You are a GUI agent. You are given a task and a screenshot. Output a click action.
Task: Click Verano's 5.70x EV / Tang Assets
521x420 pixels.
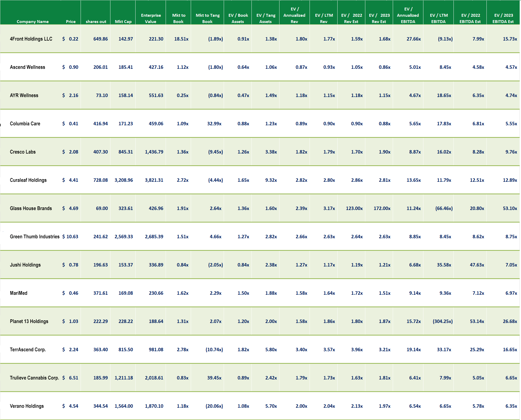[x=271, y=406]
